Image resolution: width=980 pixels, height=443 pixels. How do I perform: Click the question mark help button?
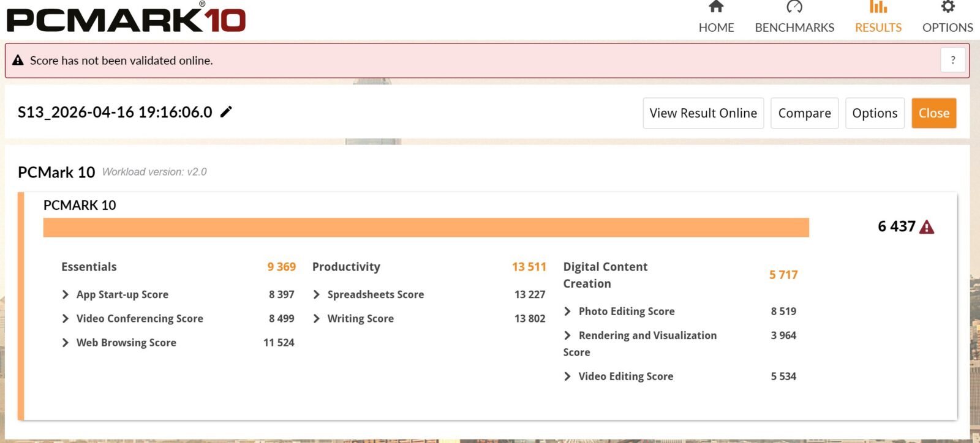(952, 60)
